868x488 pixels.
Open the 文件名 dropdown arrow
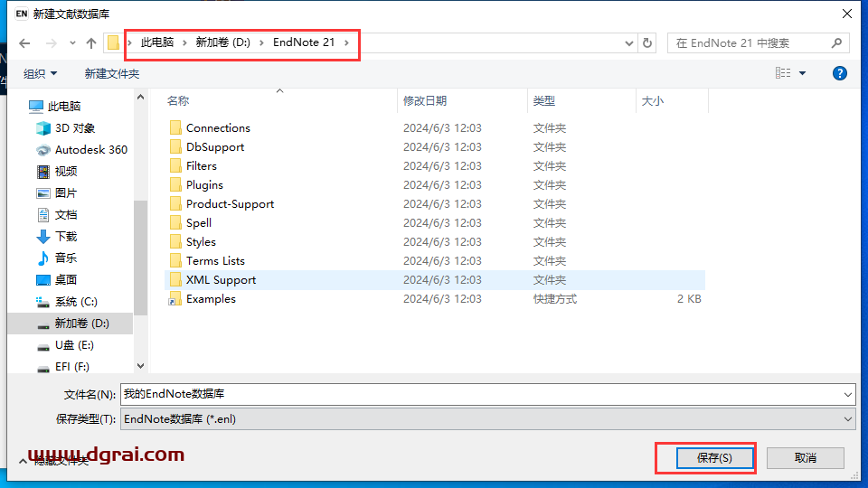point(847,395)
